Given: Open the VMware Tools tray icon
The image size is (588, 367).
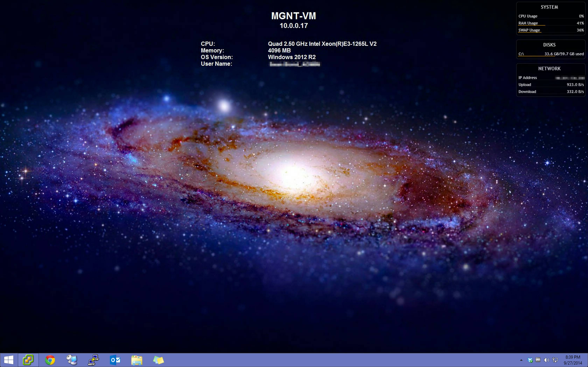Looking at the screenshot, I should (538, 360).
